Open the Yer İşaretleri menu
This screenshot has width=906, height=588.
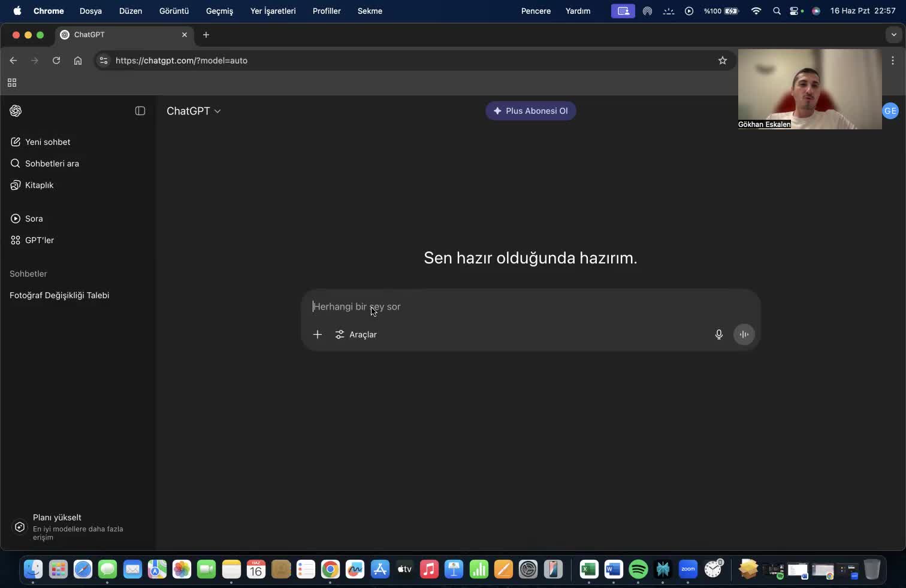tap(273, 11)
